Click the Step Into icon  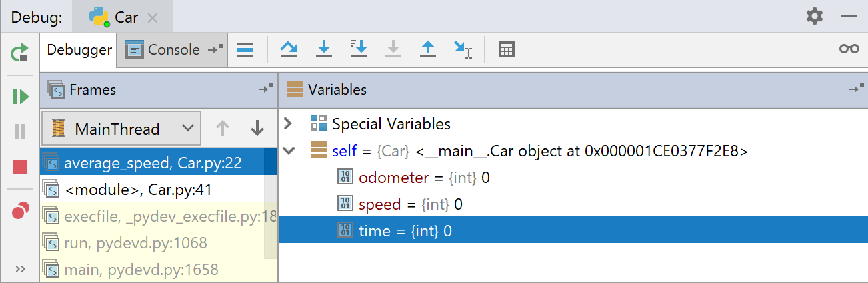[324, 49]
